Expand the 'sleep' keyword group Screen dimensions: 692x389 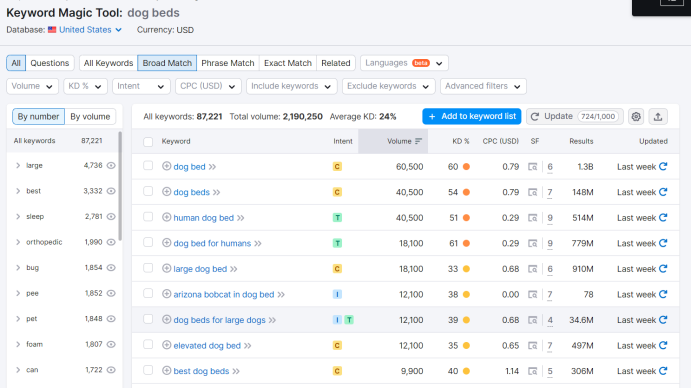point(18,217)
